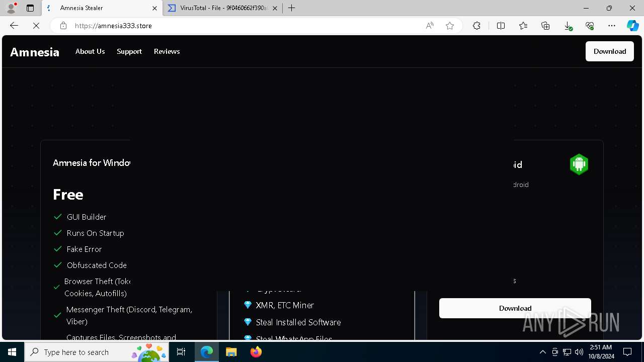Click the header Download button
644x362 pixels.
tap(610, 51)
